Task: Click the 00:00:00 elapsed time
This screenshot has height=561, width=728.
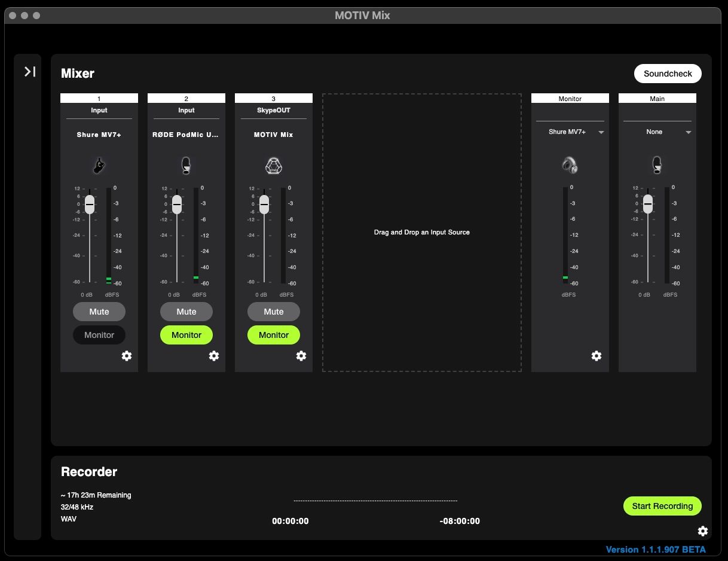Action: [x=290, y=521]
